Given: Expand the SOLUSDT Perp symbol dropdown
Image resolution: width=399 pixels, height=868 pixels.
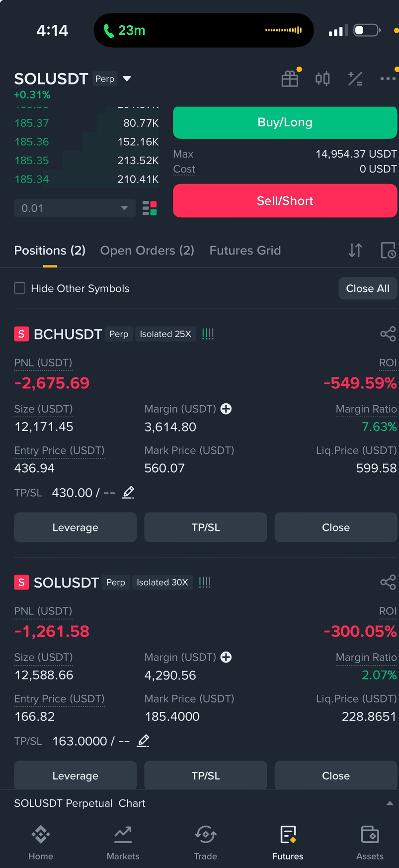Looking at the screenshot, I should 127,79.
